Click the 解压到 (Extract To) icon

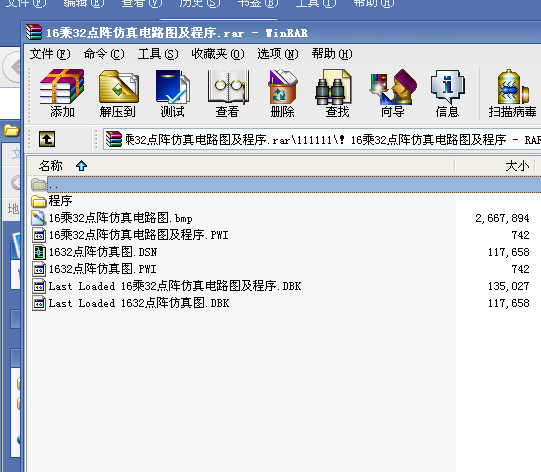[x=118, y=93]
